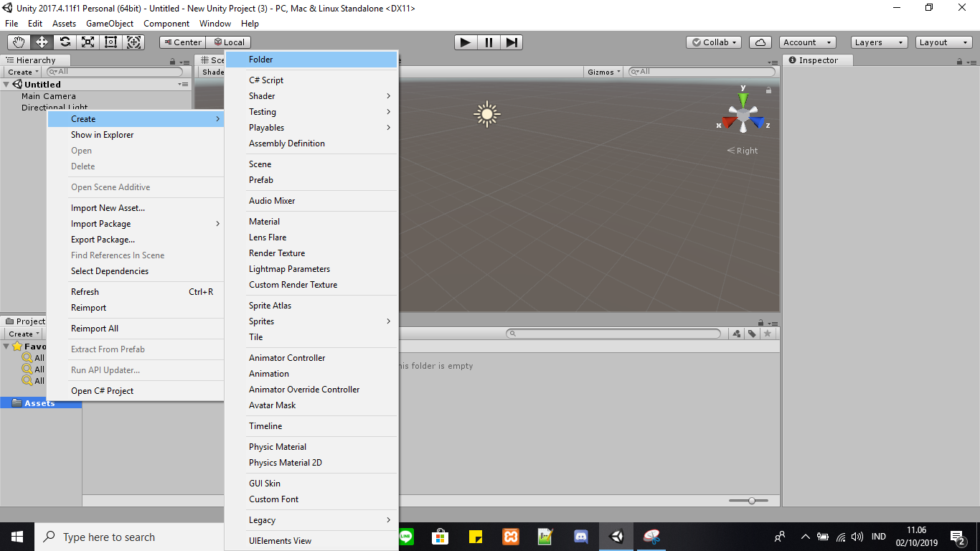This screenshot has width=980, height=551.
Task: Open the Layout dropdown
Action: (942, 42)
